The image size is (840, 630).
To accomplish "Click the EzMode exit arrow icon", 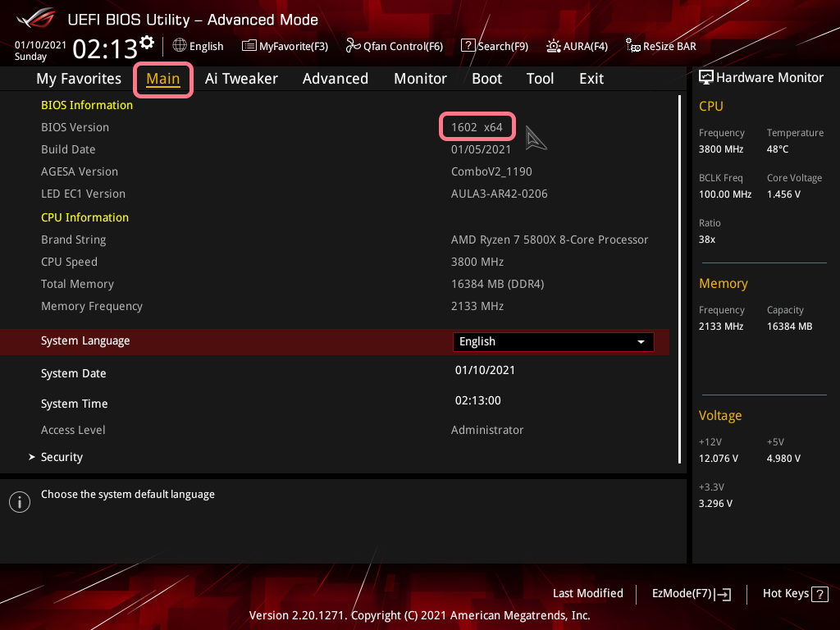I will click(723, 594).
